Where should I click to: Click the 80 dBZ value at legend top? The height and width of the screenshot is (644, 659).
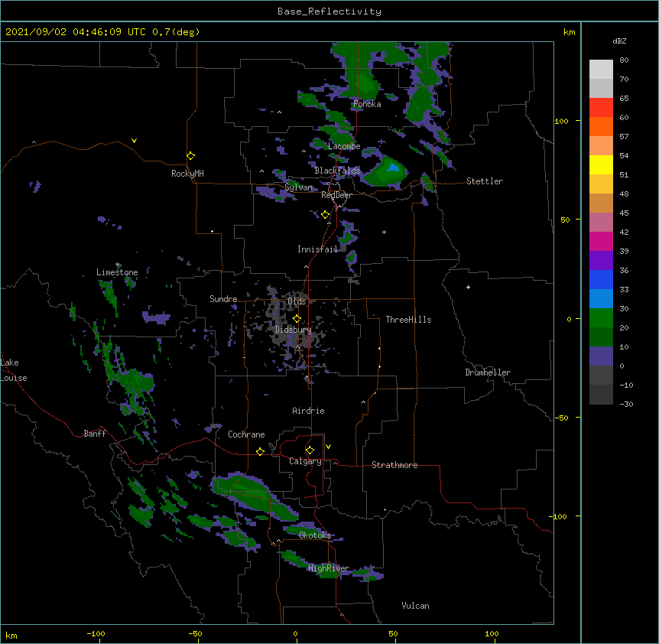[x=624, y=60]
